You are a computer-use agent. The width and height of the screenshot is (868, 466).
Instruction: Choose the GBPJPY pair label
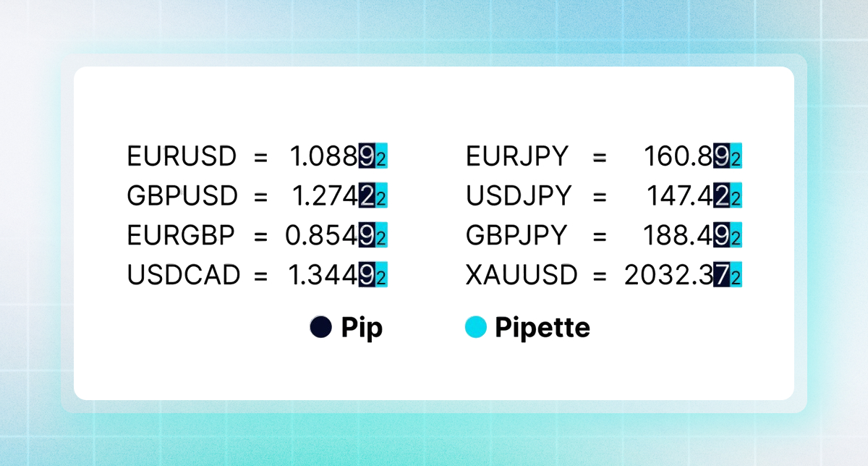[x=517, y=235]
